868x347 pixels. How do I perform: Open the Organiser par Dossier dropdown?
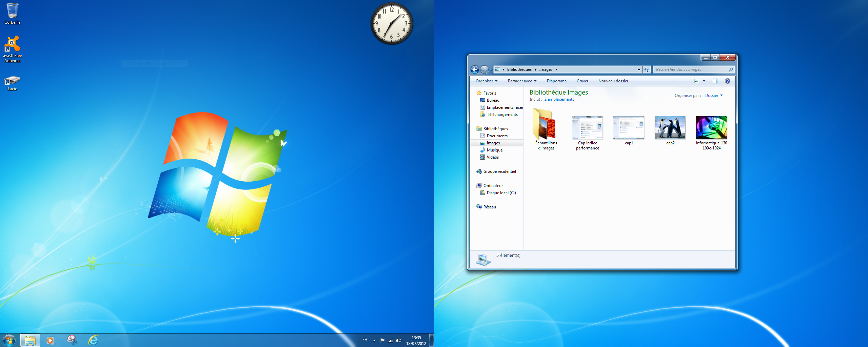714,96
